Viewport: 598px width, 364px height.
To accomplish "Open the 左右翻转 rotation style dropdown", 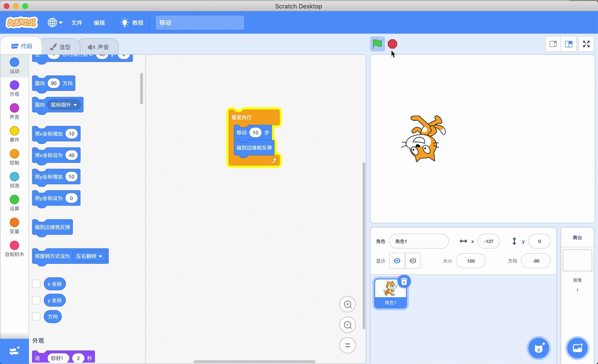I will 89,256.
